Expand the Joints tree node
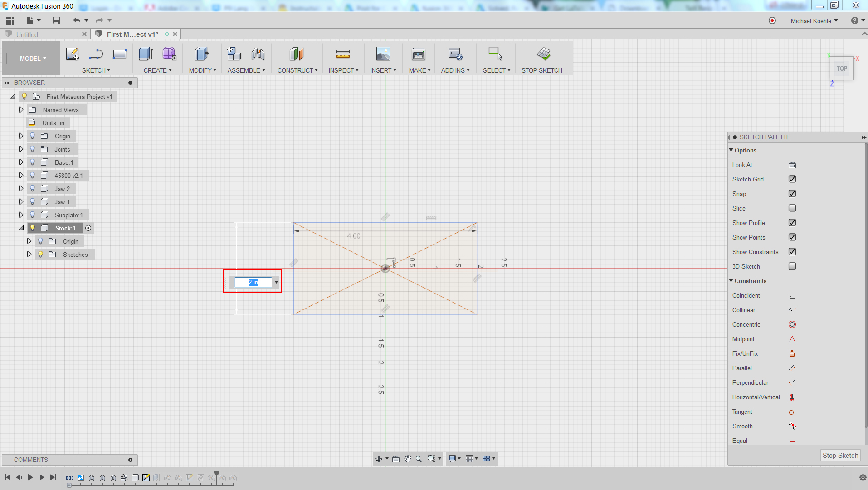This screenshot has height=490, width=868. pyautogui.click(x=21, y=149)
